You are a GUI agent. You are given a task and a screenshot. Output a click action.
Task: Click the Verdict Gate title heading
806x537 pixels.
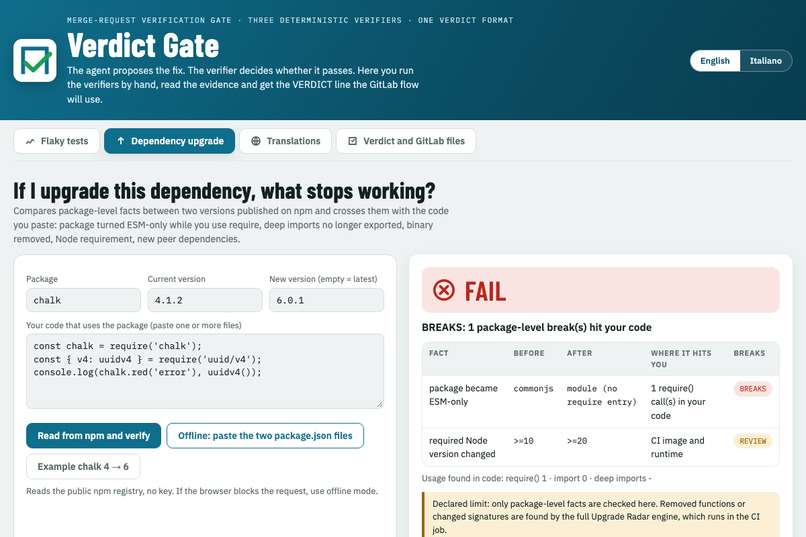click(143, 46)
